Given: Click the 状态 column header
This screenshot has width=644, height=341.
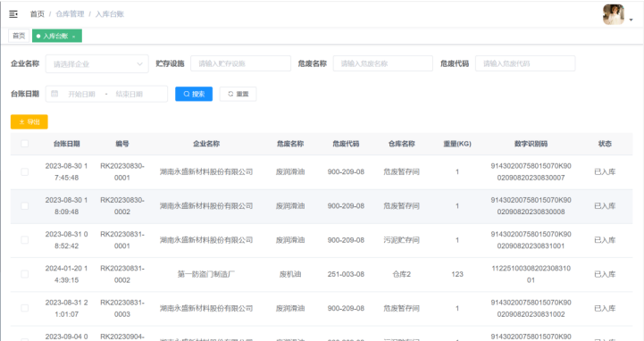Looking at the screenshot, I should point(605,144).
